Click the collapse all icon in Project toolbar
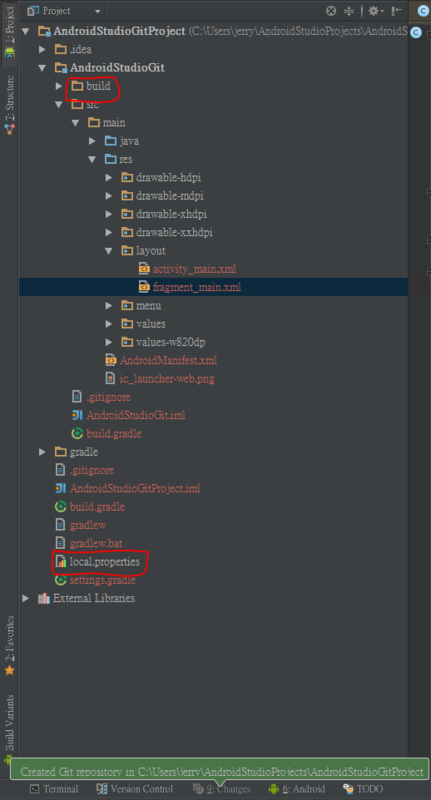431x800 pixels. pyautogui.click(x=349, y=11)
